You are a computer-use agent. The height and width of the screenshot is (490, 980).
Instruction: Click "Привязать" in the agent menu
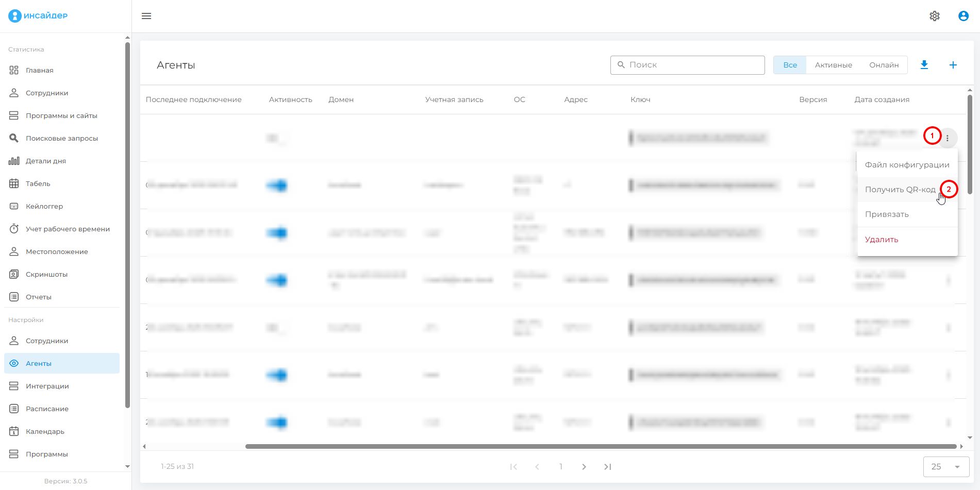(887, 214)
